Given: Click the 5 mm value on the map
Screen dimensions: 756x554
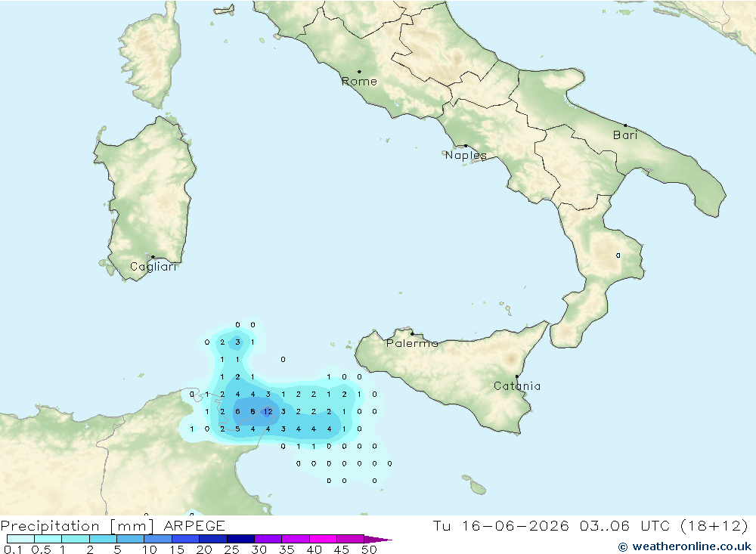Looking at the screenshot, I should [x=237, y=429].
